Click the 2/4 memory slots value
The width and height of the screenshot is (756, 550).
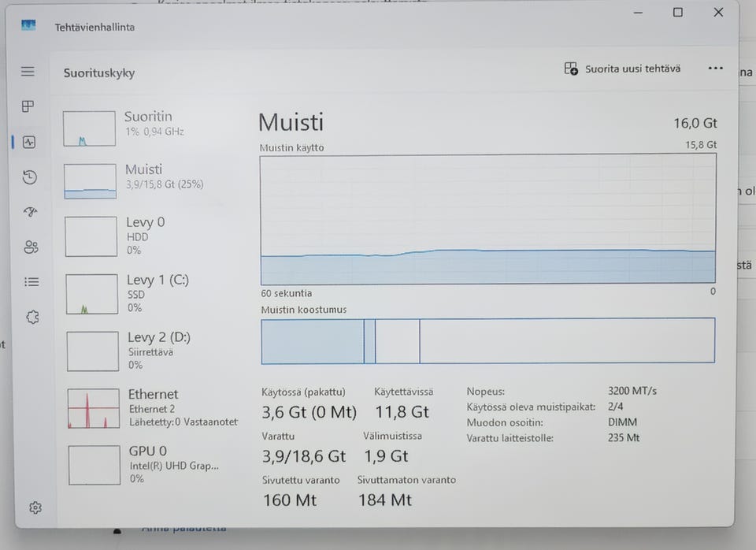(x=615, y=407)
